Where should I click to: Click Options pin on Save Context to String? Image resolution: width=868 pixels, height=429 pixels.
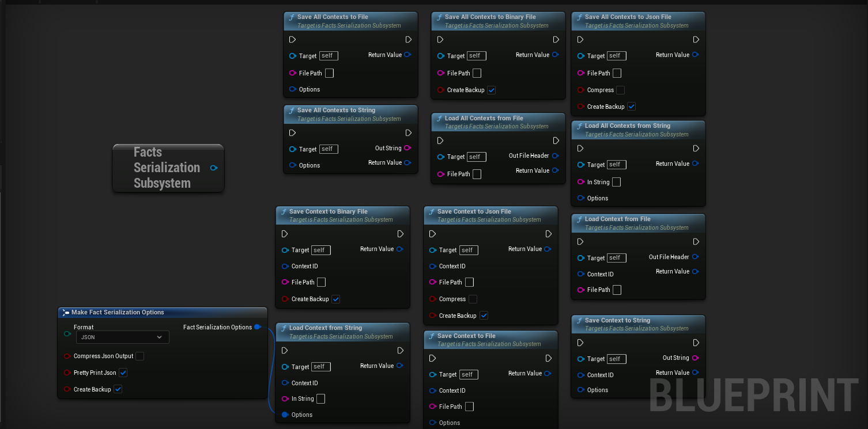[580, 390]
